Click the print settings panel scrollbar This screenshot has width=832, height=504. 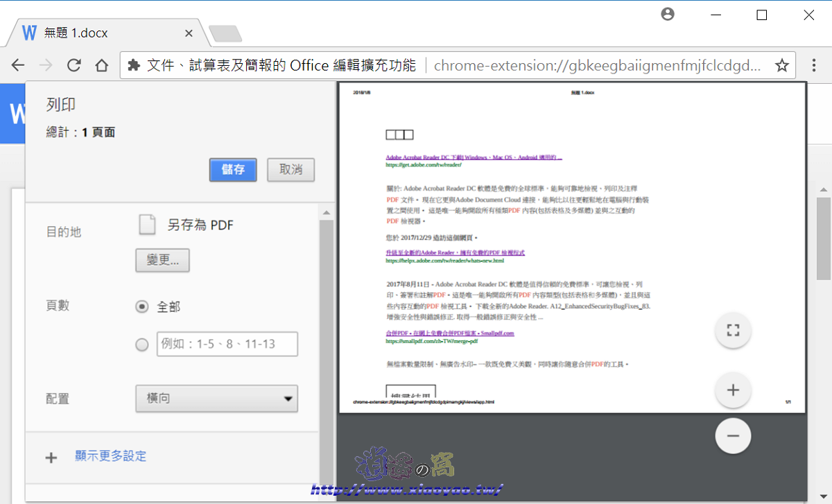coord(326,352)
